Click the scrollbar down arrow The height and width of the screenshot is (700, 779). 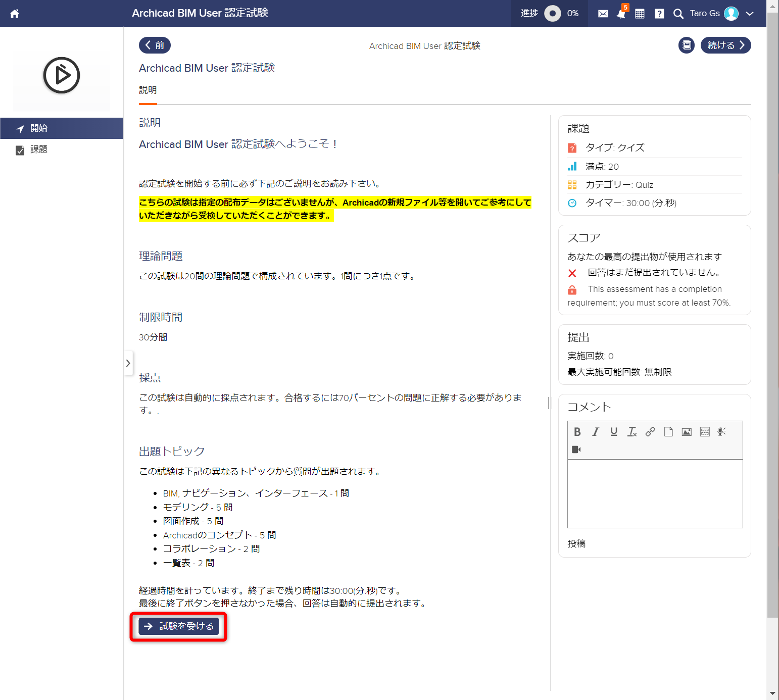pos(772,694)
